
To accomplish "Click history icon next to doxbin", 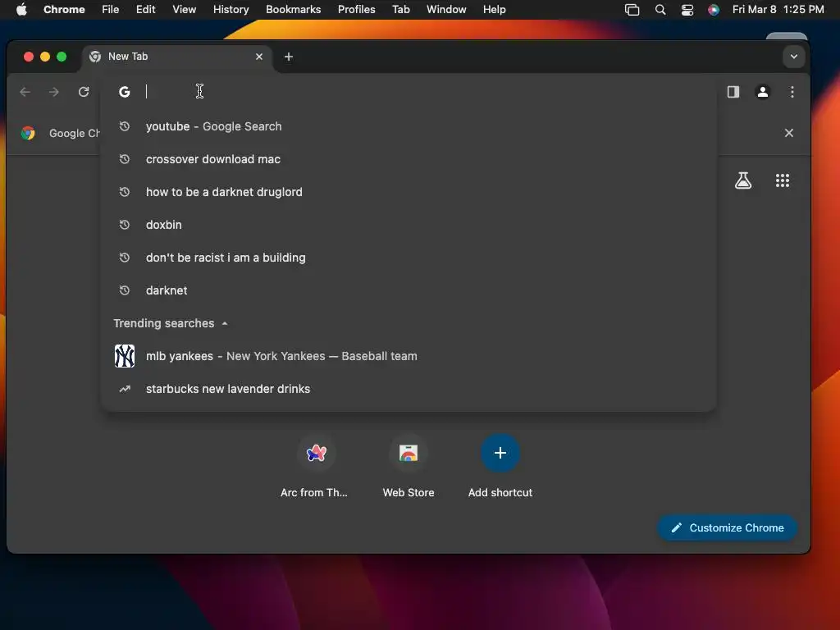I will pos(125,225).
